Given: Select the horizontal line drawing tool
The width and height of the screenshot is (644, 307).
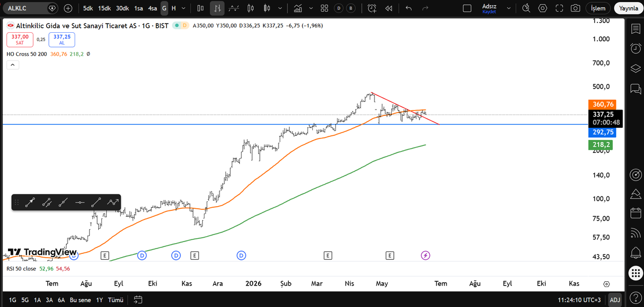Looking at the screenshot, I should pyautogui.click(x=80, y=202).
